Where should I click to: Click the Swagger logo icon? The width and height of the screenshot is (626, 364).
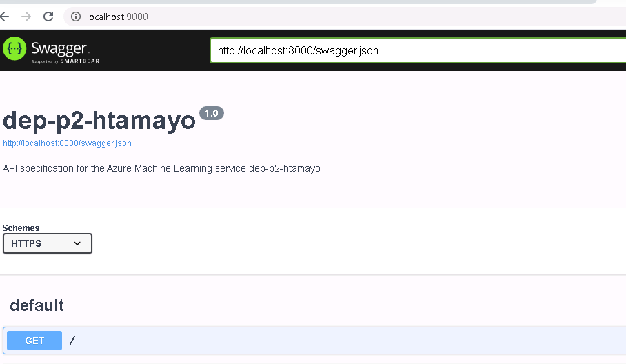(14, 48)
